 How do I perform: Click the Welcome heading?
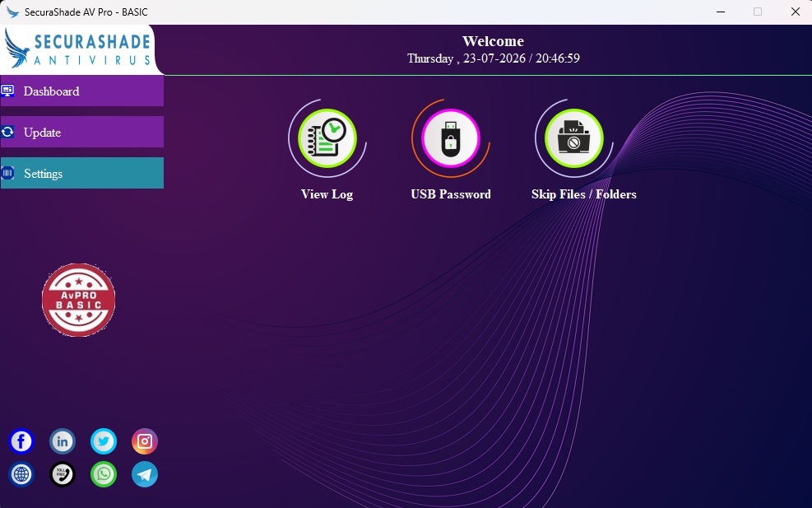tap(493, 41)
